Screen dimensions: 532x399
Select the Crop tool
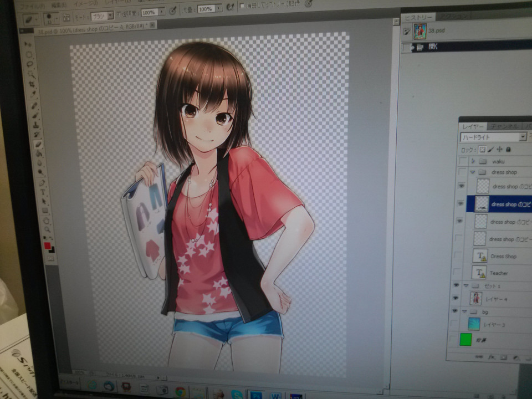pyautogui.click(x=32, y=84)
